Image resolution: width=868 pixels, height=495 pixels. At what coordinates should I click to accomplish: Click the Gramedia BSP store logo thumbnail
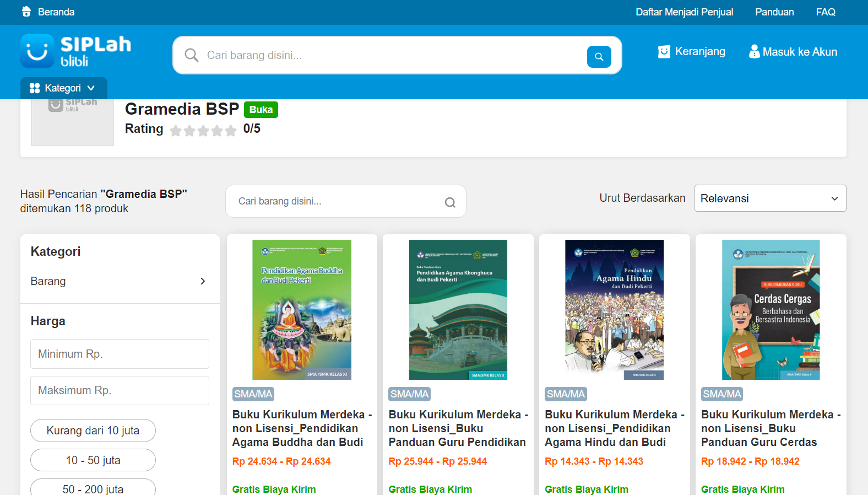click(73, 122)
